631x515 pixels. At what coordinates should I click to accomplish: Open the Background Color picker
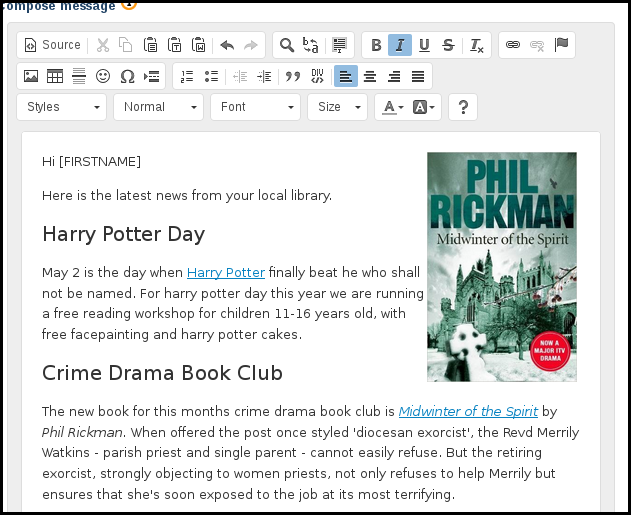[424, 107]
